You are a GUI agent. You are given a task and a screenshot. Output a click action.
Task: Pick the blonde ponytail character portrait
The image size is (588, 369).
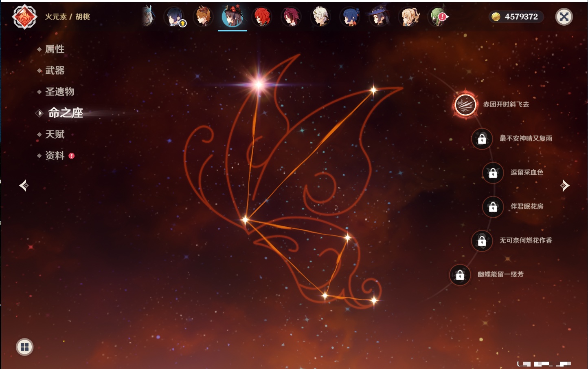[x=408, y=17]
